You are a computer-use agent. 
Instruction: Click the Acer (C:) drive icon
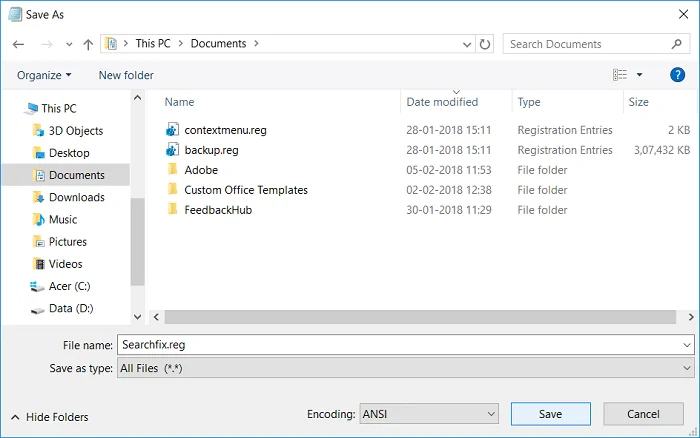37,286
